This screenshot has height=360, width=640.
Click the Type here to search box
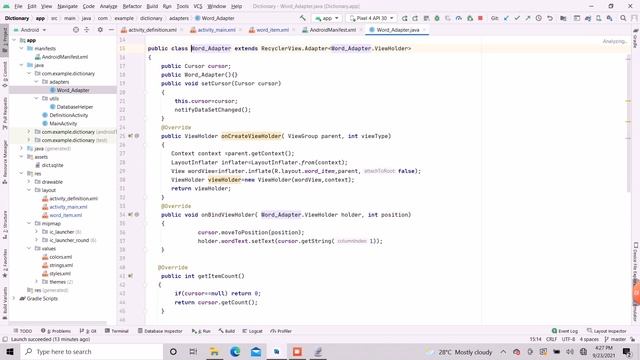point(92,351)
